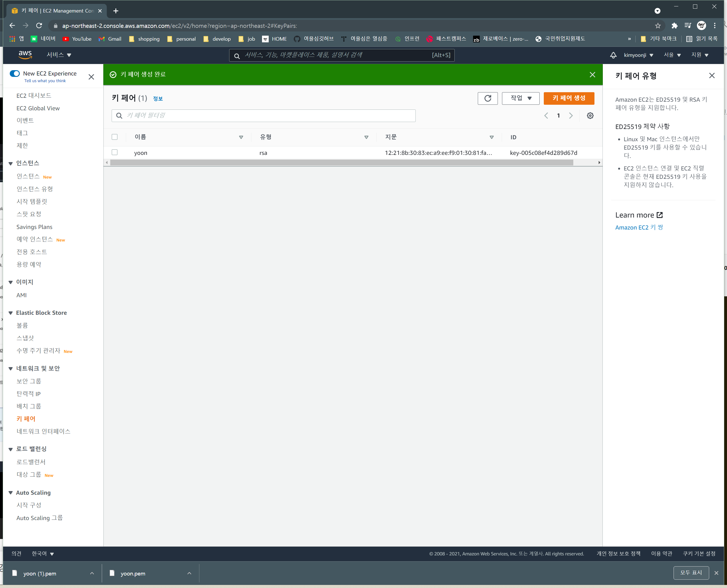
Task: Click the 키 페어 생성 button
Action: tap(569, 98)
